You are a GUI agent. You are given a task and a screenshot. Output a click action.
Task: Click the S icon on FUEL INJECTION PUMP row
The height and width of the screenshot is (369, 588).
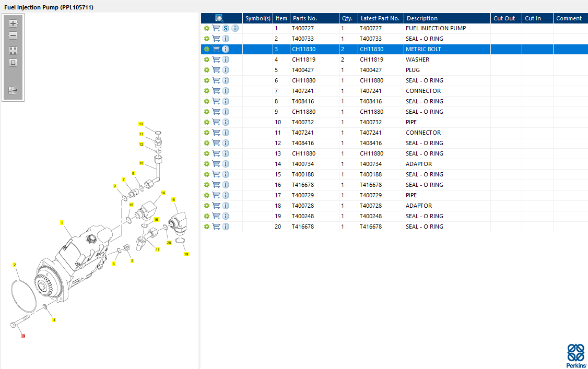pos(226,28)
